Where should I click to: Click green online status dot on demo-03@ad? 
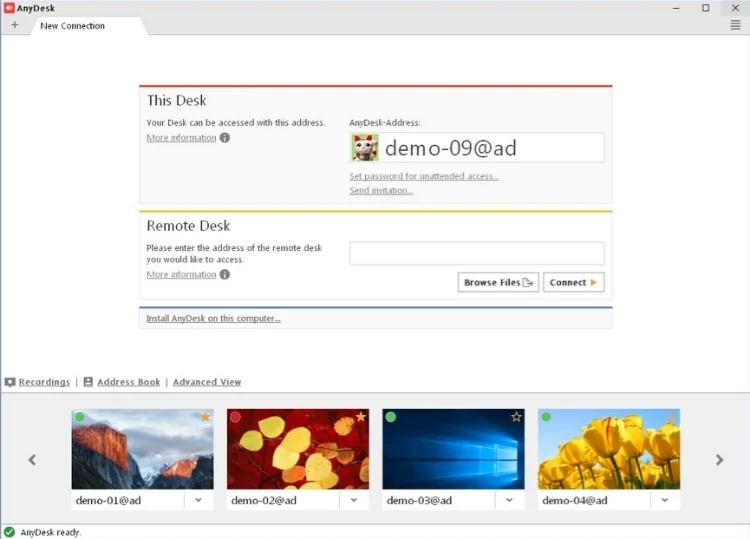pyautogui.click(x=391, y=417)
